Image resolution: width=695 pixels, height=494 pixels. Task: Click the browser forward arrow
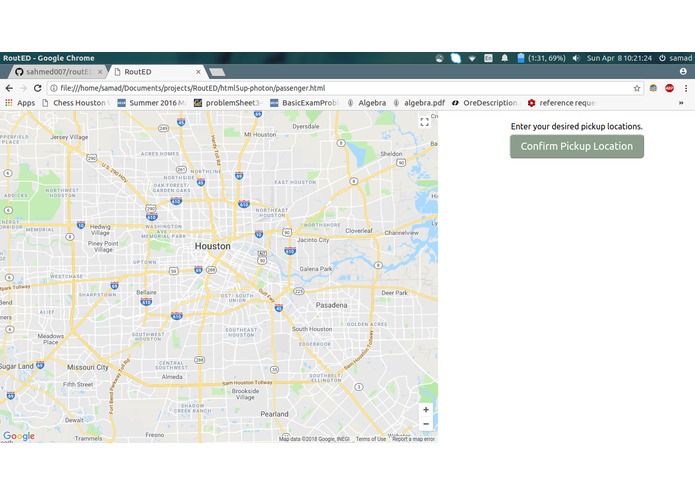click(23, 88)
